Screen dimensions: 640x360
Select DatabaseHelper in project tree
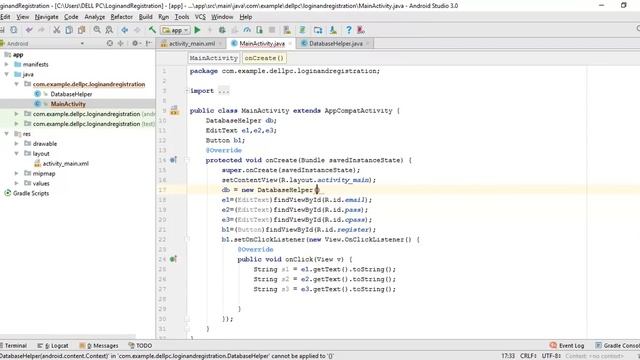click(71, 94)
